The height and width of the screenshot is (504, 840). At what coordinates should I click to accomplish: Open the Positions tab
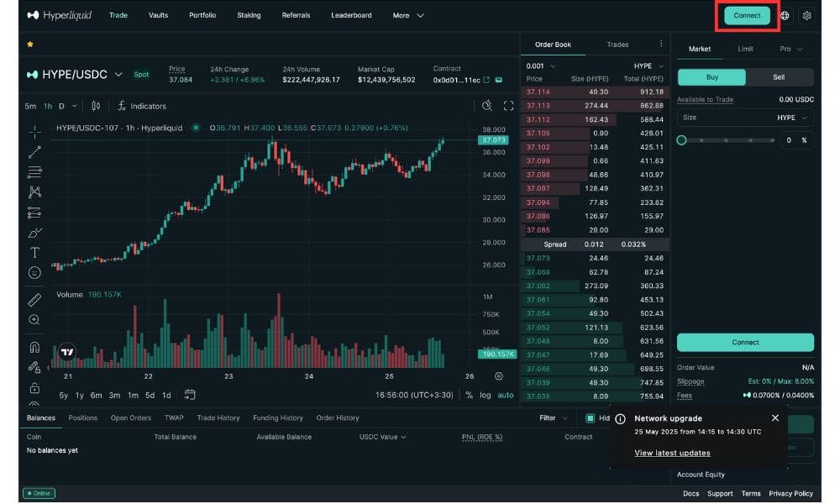(83, 417)
